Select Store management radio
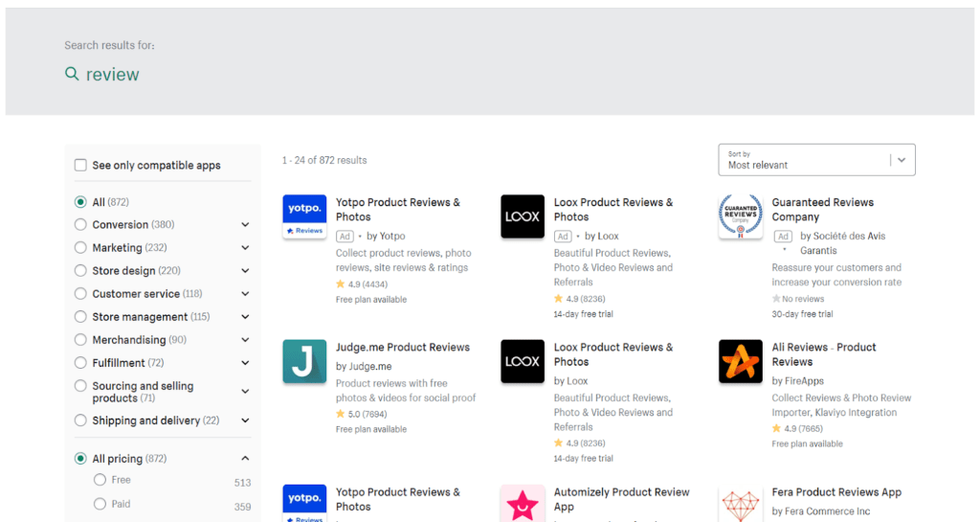This screenshot has height=522, width=980. [x=80, y=317]
